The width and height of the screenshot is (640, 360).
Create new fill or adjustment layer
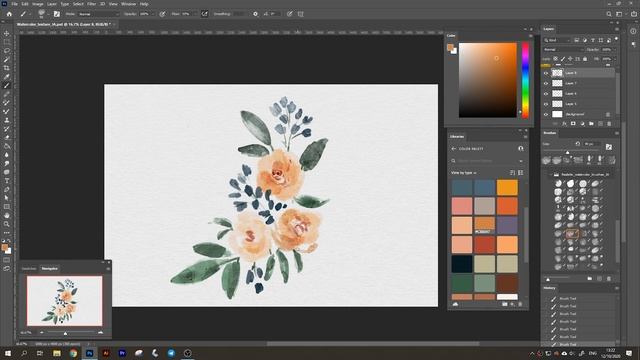coord(582,124)
